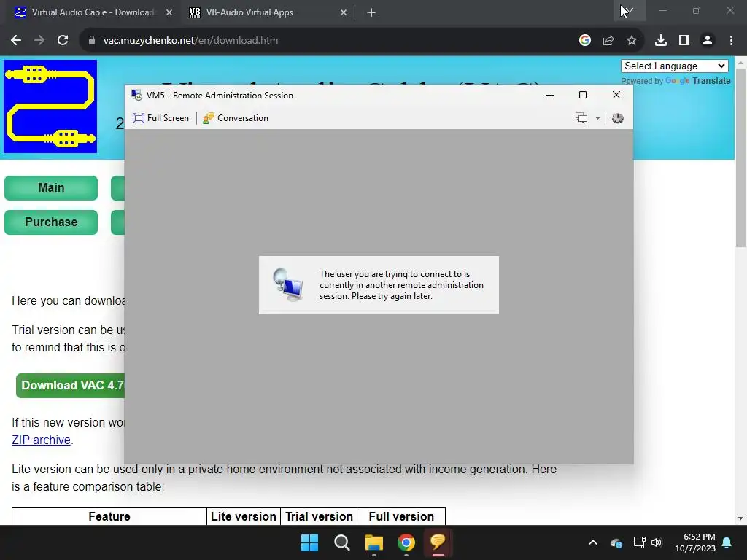
Task: Open the Windows Start menu
Action: 309,542
